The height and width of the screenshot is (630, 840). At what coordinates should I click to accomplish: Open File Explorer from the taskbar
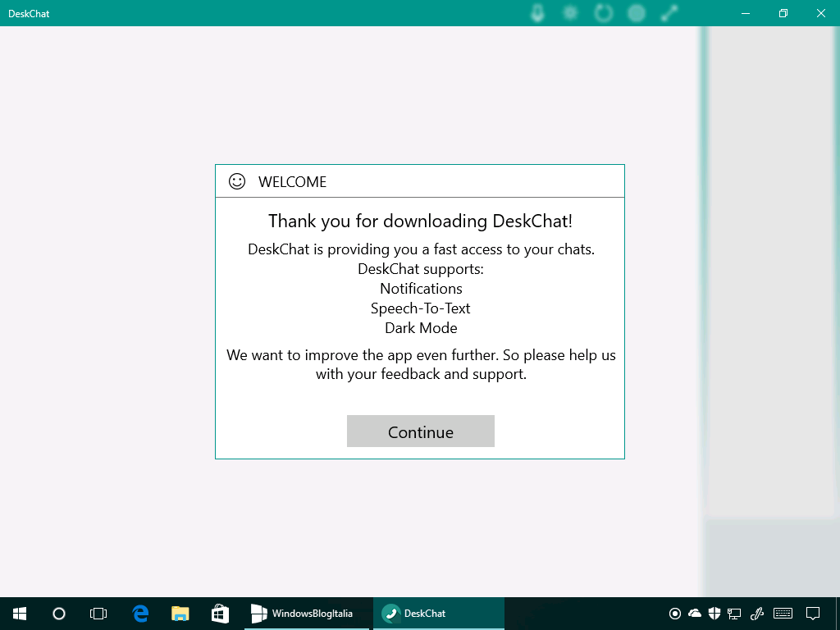pos(180,614)
